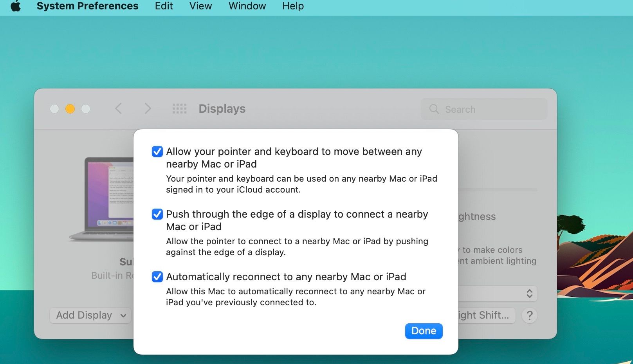This screenshot has height=364, width=633.
Task: Open the popup menu with up-down arrows
Action: point(498,294)
